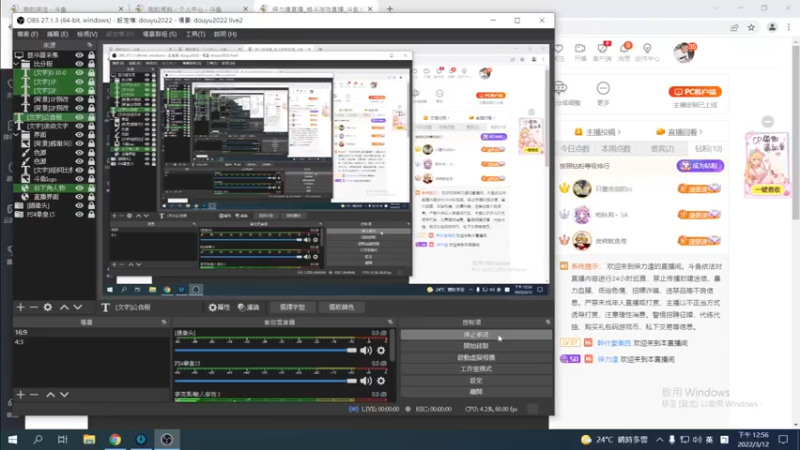Click the 啟動虛擬相機 button

coord(476,358)
